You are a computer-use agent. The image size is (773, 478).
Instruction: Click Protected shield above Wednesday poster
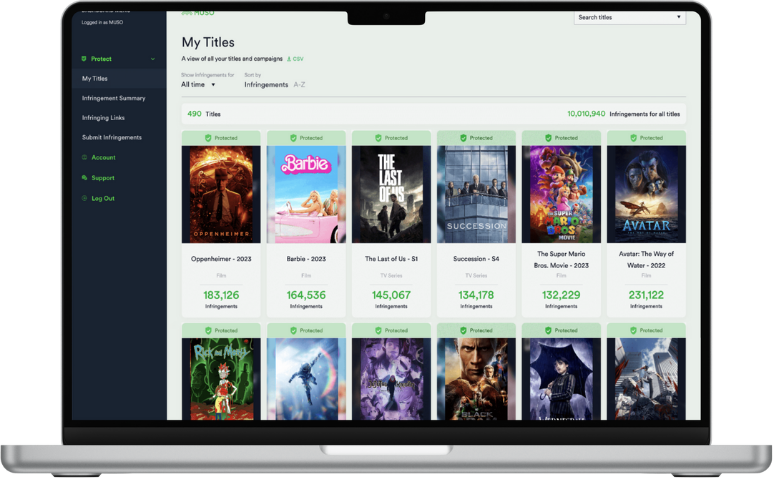(x=548, y=331)
